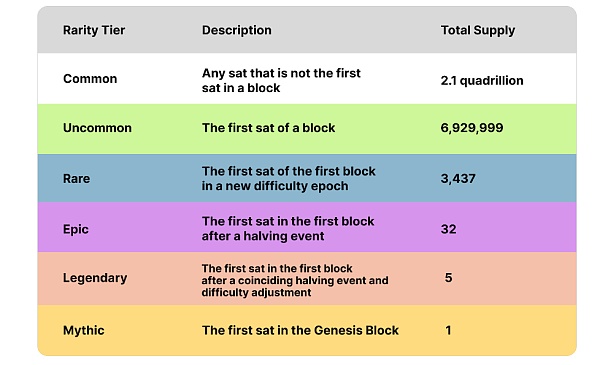Click the Description column header

coord(236,30)
